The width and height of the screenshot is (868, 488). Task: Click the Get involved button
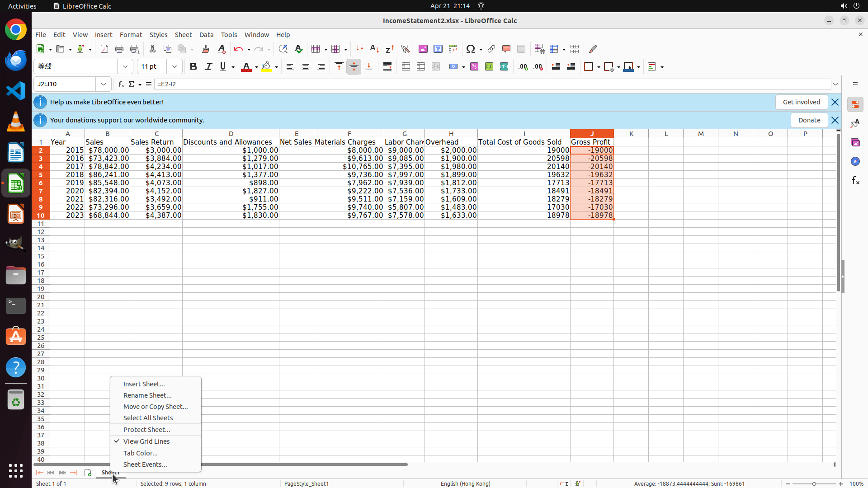801,102
